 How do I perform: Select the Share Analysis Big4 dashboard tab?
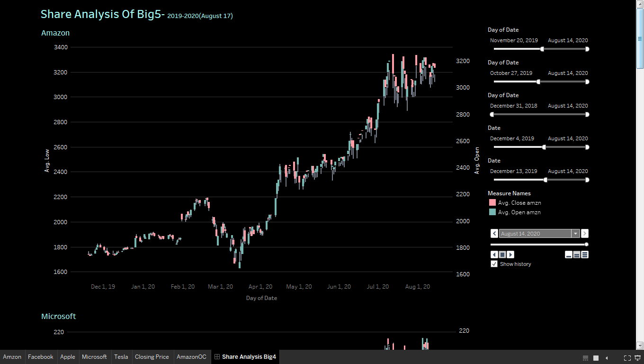coord(245,357)
